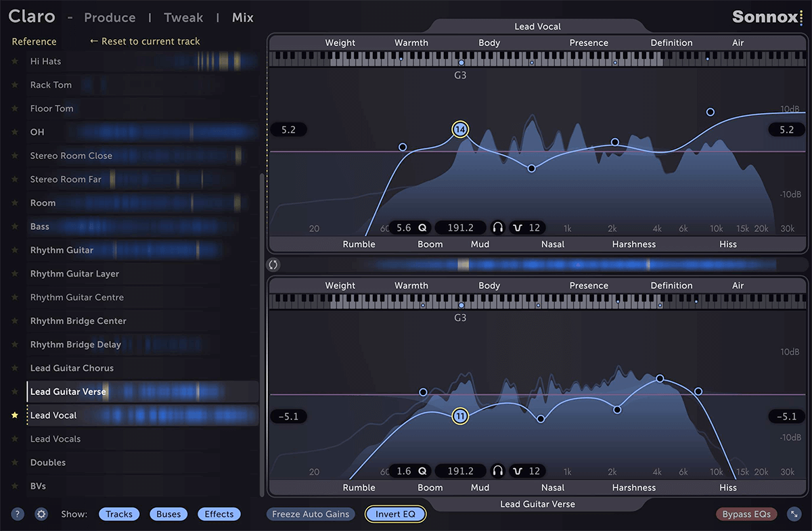Click frequency field 191.2 in bottom EQ
Image resolution: width=812 pixels, height=531 pixels.
461,471
